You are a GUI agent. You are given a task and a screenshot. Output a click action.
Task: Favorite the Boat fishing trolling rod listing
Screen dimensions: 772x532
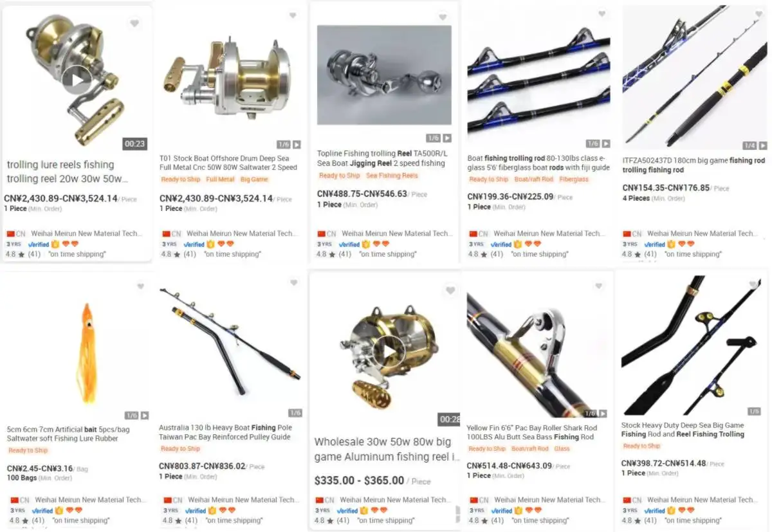point(602,14)
